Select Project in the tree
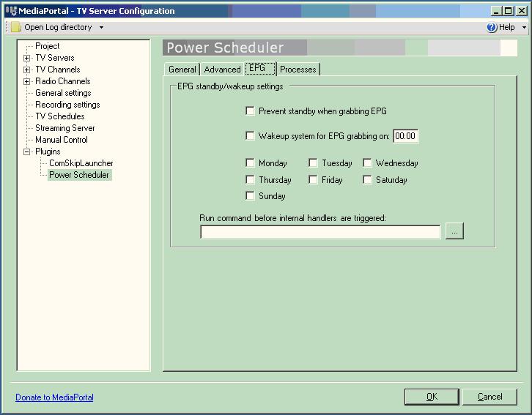 pos(47,46)
